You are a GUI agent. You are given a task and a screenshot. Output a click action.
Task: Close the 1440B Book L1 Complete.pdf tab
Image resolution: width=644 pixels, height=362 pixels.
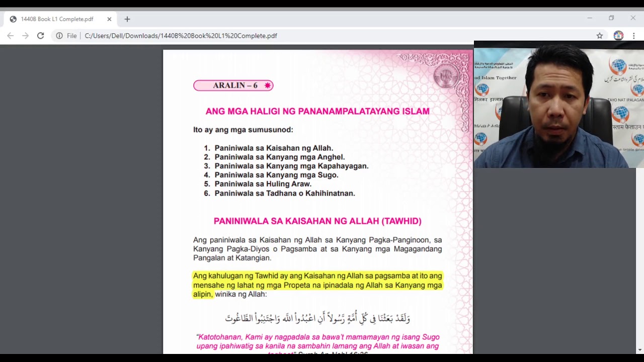pos(109,19)
